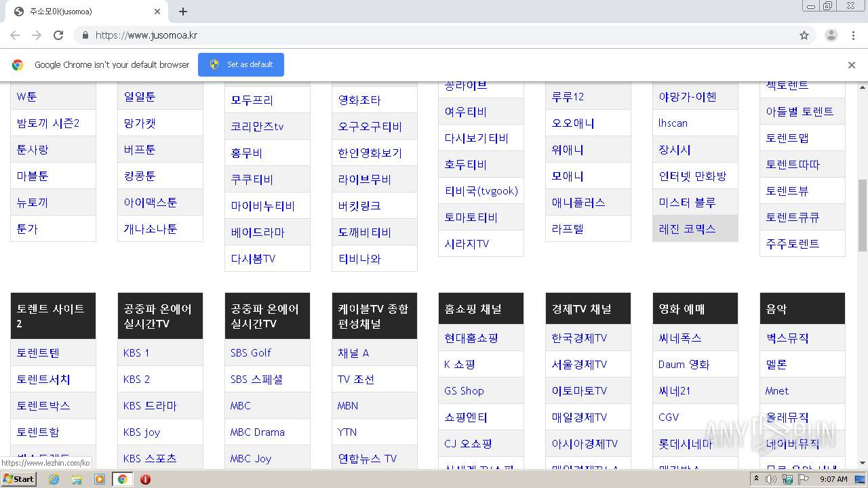Focus the address bar showing www.jusomoa.kr
The image size is (868, 488).
pyautogui.click(x=444, y=35)
